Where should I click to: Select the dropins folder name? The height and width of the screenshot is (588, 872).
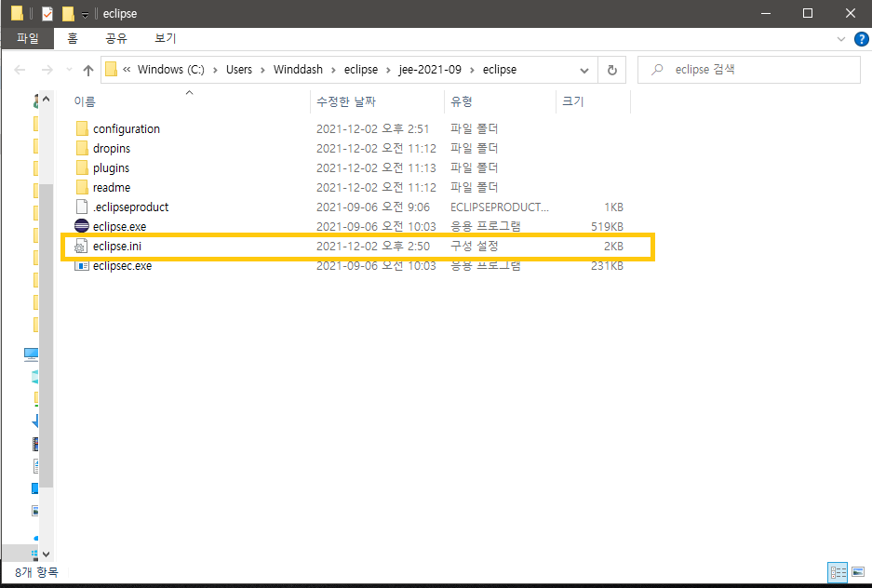112,148
